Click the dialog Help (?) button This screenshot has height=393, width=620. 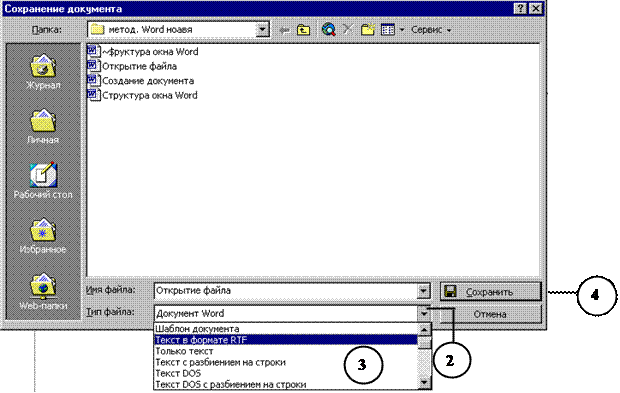tap(520, 9)
